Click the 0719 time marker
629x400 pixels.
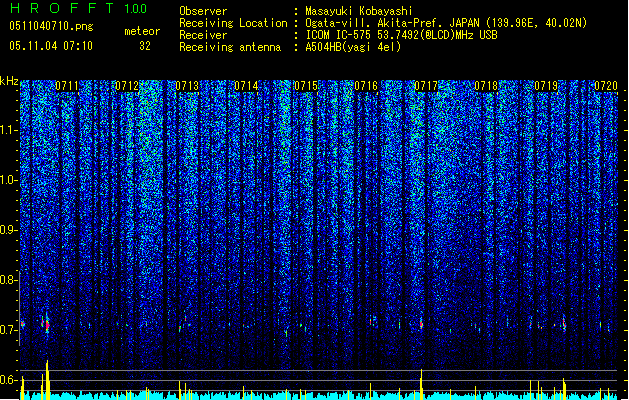(x=546, y=86)
